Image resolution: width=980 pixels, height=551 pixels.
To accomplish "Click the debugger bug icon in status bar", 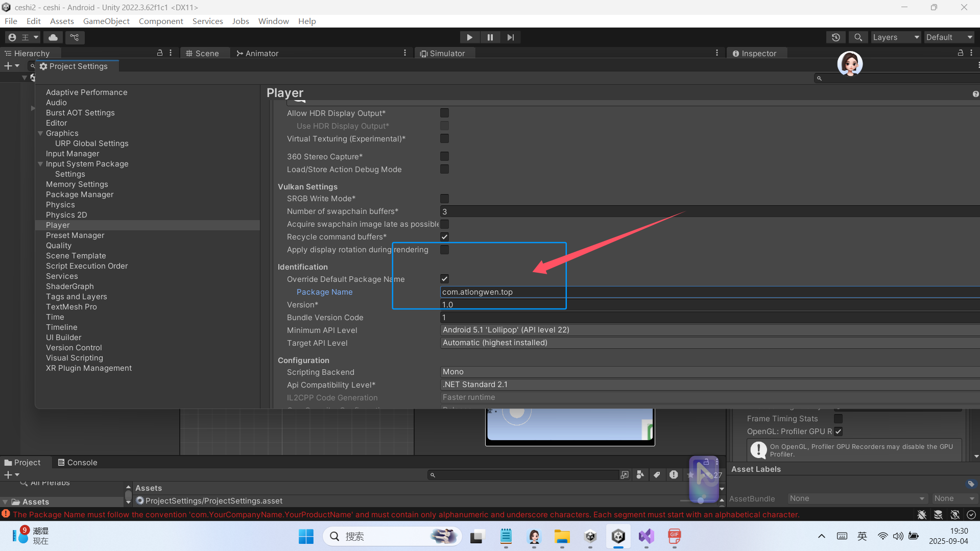I will (x=922, y=515).
